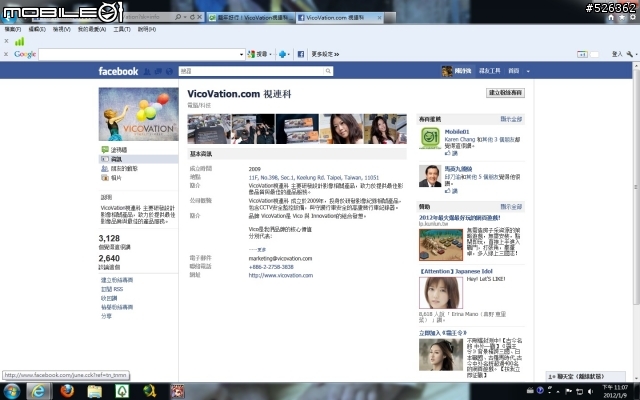640x400 pixels.
Task: Click the like thumb under Mobile01 page
Action: [448, 153]
